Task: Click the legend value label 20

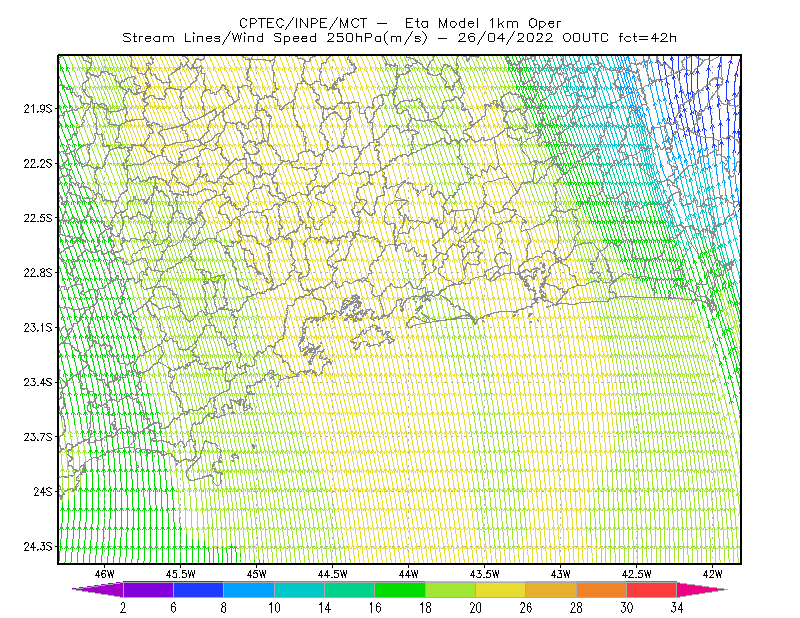Action: [x=476, y=608]
